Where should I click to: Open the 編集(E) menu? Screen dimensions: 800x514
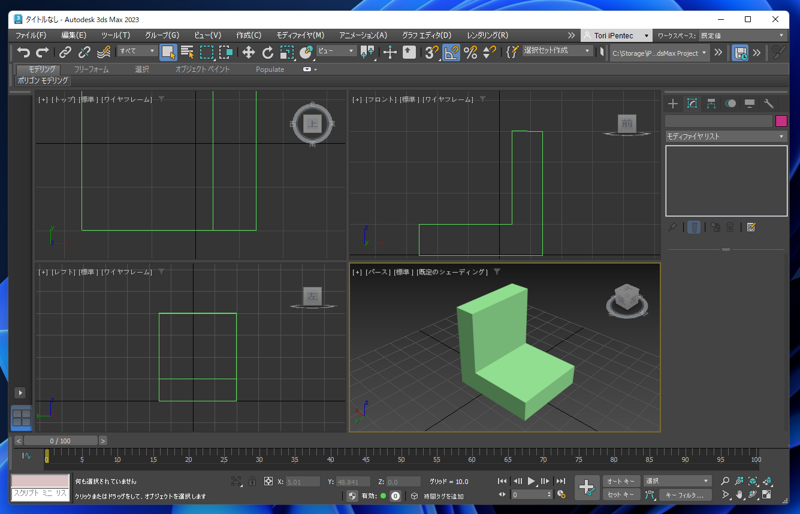coord(73,35)
